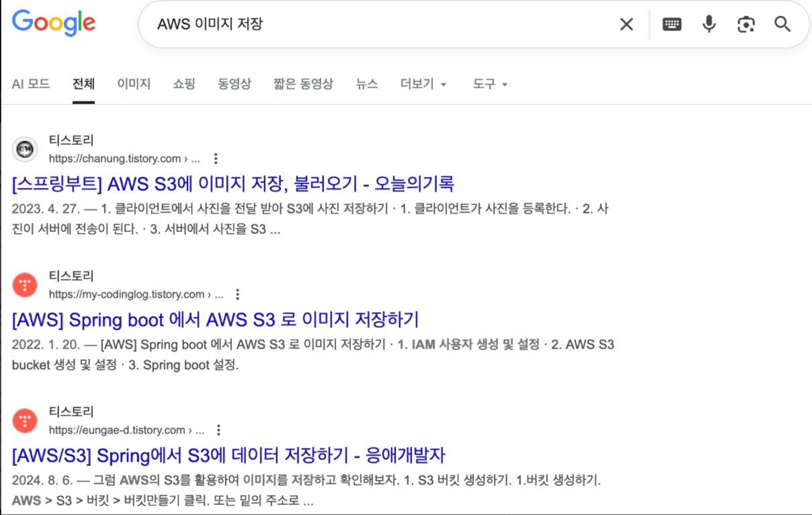
Task: Click 티스토리 site name above chanung result
Action: click(x=71, y=141)
